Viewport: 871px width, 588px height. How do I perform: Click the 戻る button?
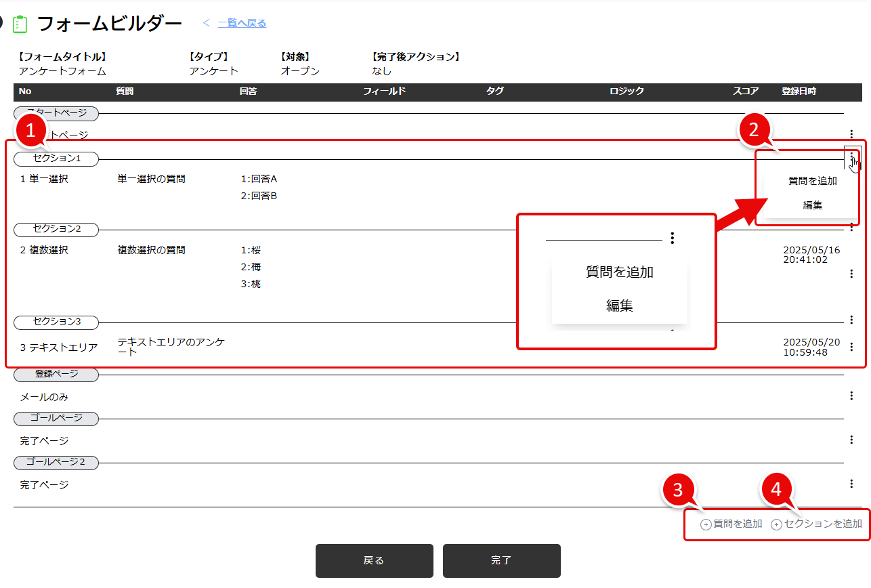[374, 560]
